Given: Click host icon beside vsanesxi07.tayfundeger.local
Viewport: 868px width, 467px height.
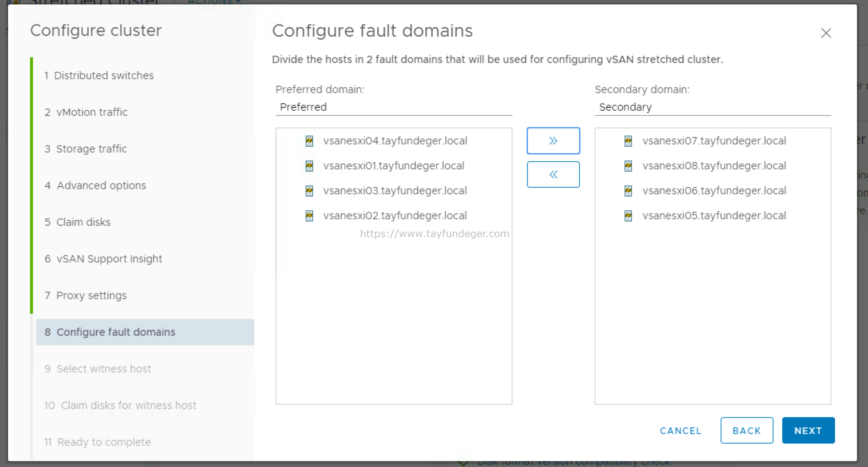Looking at the screenshot, I should [x=628, y=141].
